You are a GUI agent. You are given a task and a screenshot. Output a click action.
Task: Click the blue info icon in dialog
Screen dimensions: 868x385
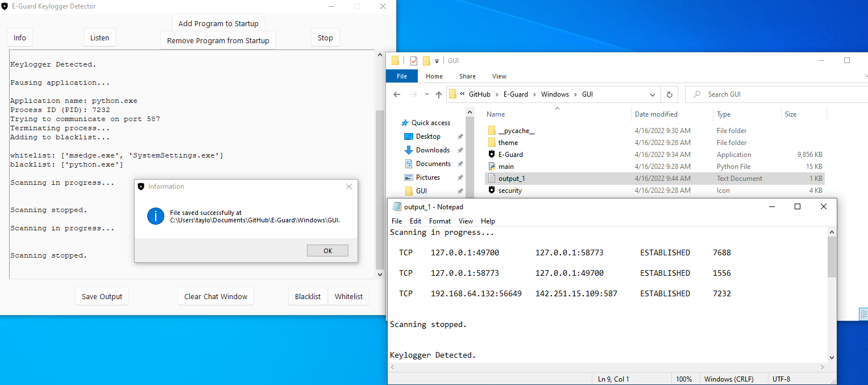(x=155, y=216)
